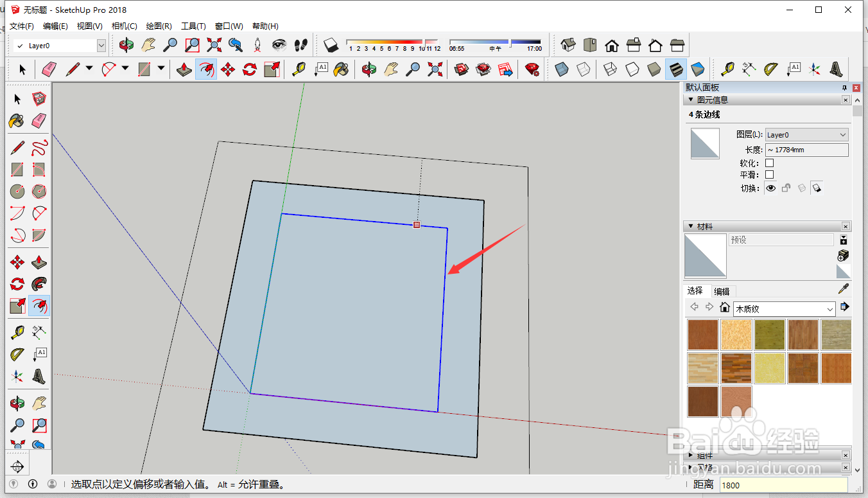The height and width of the screenshot is (498, 868).
Task: Apply Hidden Line face style
Action: tap(632, 69)
